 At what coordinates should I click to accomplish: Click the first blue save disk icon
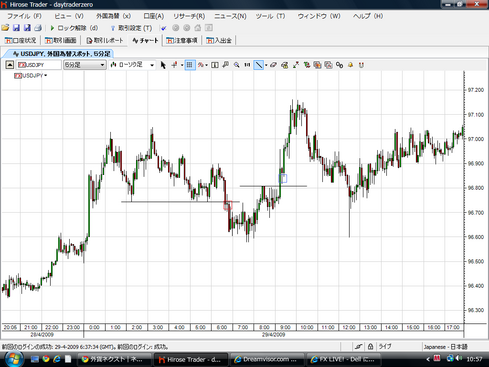coord(16,28)
